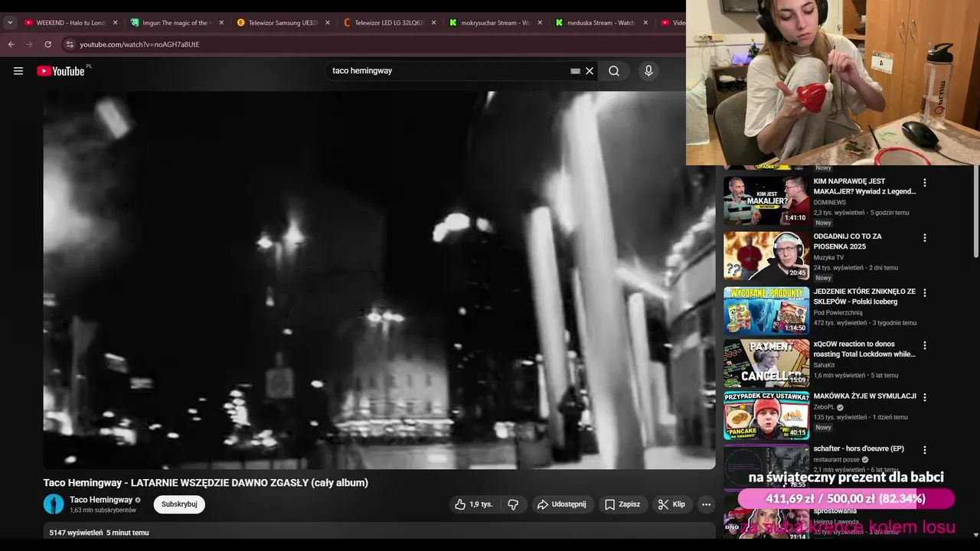Viewport: 980px width, 551px height.
Task: View site information icon in the address bar
Action: coord(70,44)
